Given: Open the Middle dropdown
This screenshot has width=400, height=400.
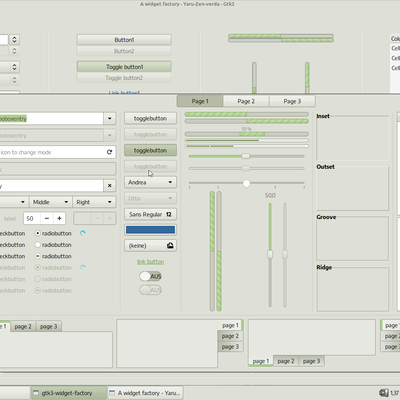Looking at the screenshot, I should 51,202.
